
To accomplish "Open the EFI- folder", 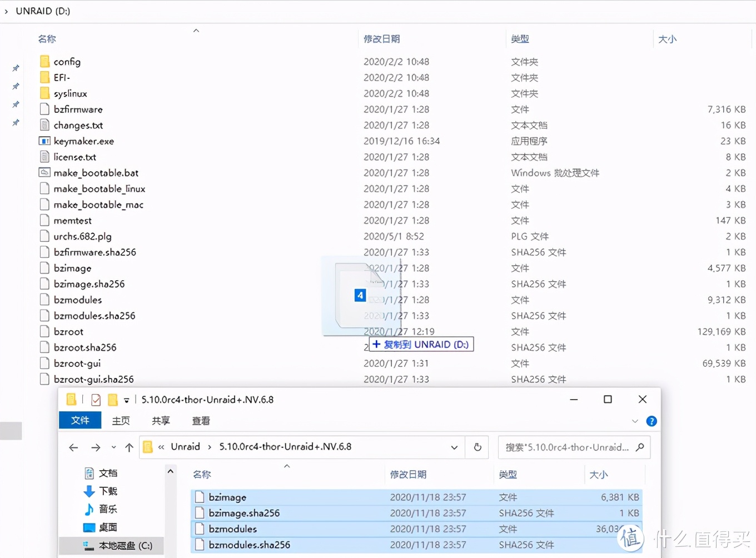I will coord(61,77).
